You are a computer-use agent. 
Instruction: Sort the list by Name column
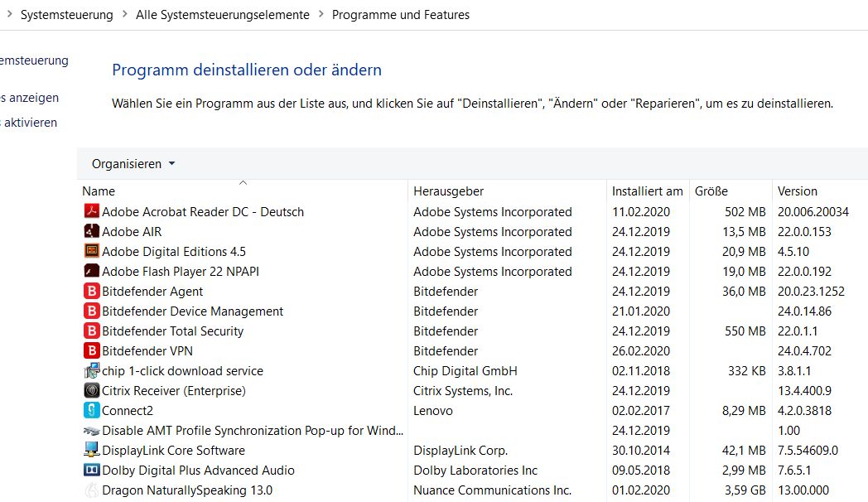[99, 191]
